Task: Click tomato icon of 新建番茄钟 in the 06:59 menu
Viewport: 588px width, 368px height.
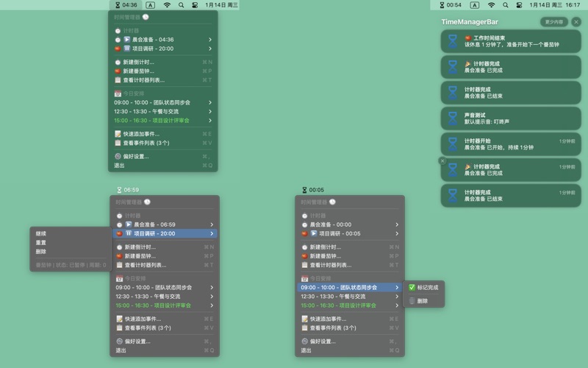Action: point(119,256)
